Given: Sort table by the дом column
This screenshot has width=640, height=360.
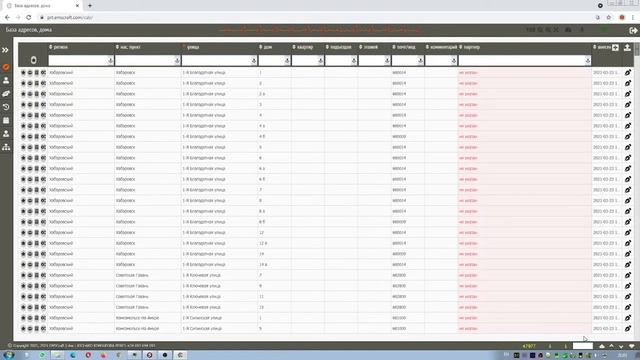Looking at the screenshot, I should click(265, 47).
